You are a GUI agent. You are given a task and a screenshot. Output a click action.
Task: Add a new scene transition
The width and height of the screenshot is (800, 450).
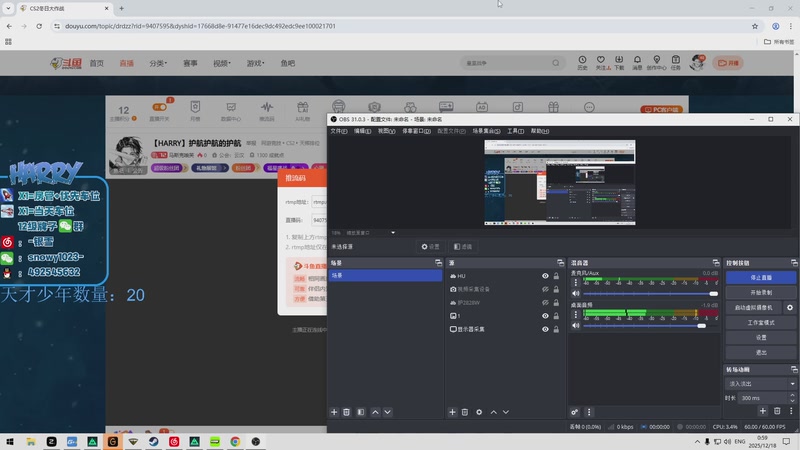pyautogui.click(x=763, y=411)
